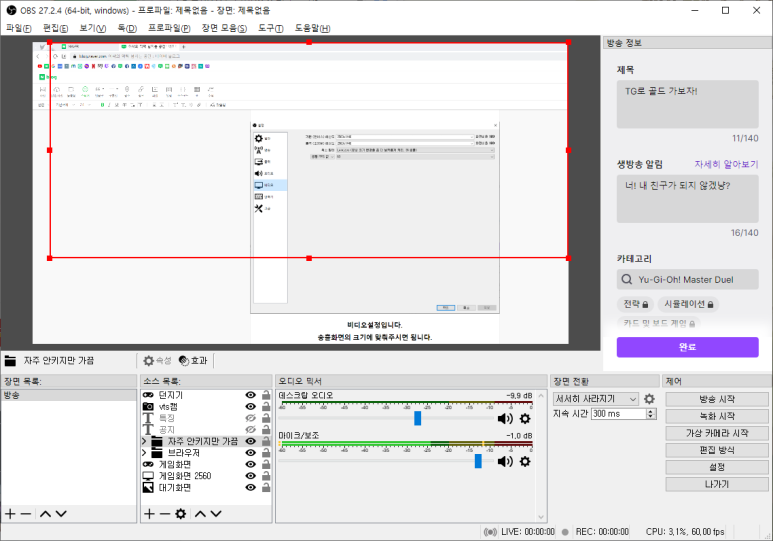773x541 pixels.
Task: Open transition properties gear icon
Action: 650,398
